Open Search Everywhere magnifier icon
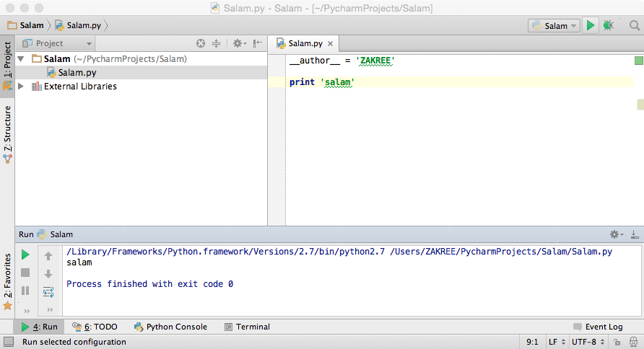The width and height of the screenshot is (644, 349). tap(634, 26)
